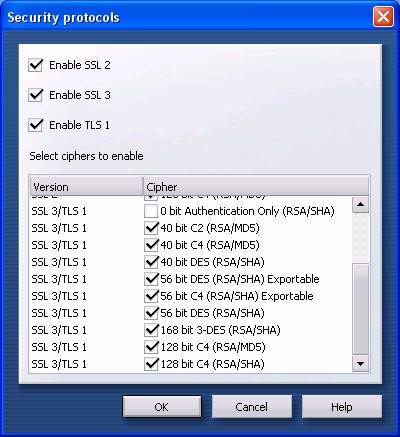Confirm settings with the OK button
Viewport: 400px width, 437px height.
tap(162, 407)
